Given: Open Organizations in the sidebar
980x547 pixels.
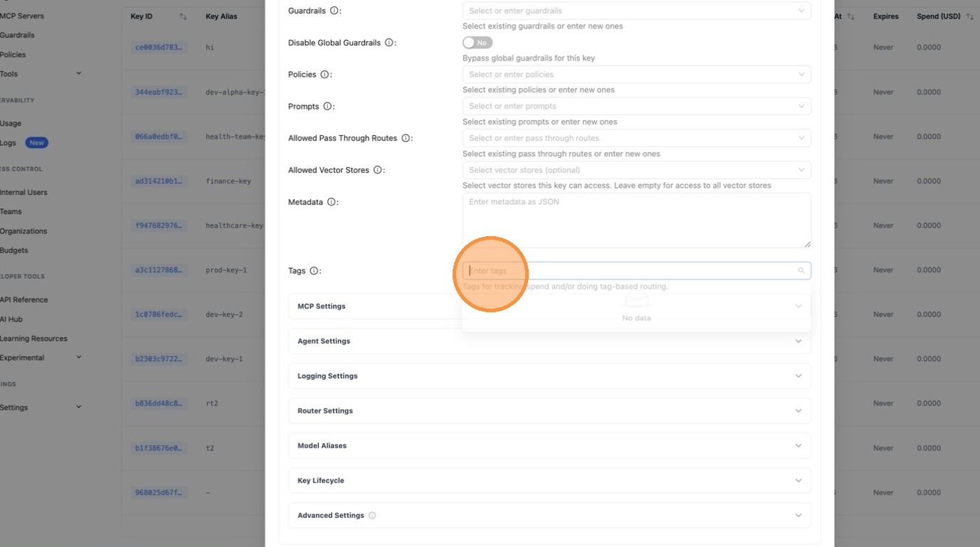Looking at the screenshot, I should (x=23, y=231).
